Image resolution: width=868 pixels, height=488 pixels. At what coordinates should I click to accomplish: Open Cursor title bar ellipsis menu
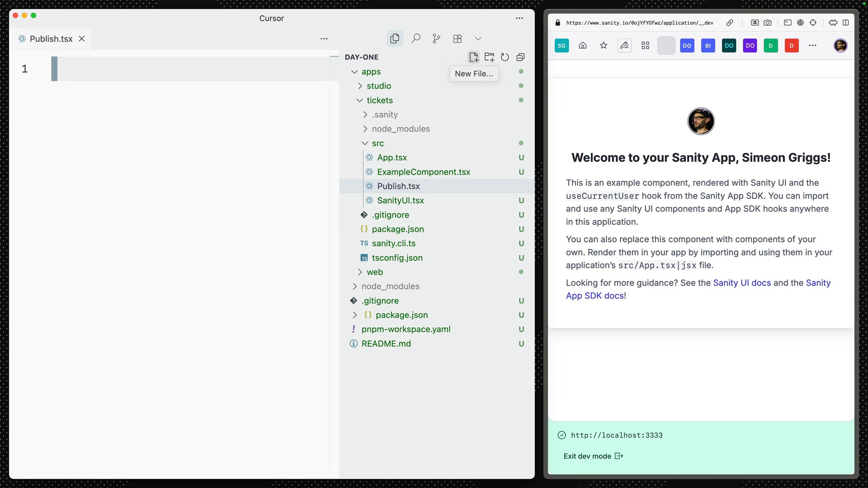[520, 18]
